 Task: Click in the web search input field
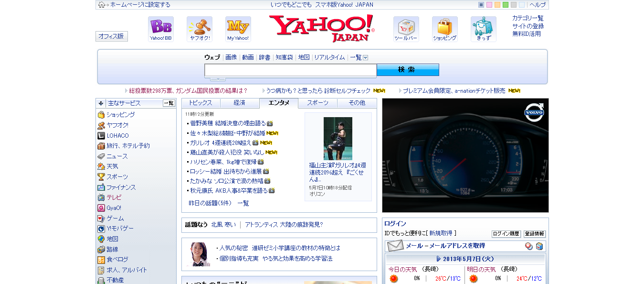click(x=291, y=70)
